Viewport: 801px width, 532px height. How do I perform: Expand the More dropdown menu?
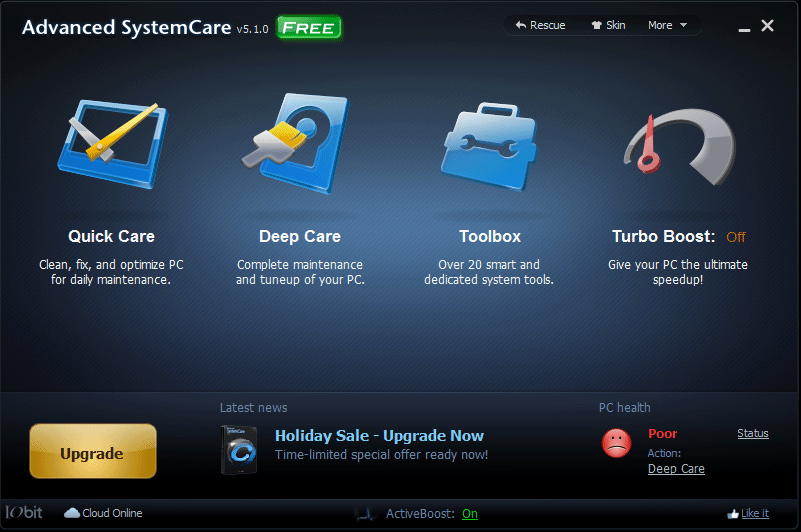coord(668,25)
